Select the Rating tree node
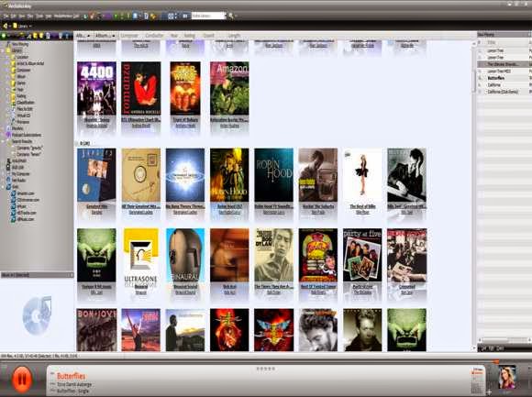Viewport: 532px width, 397px height. (x=21, y=96)
